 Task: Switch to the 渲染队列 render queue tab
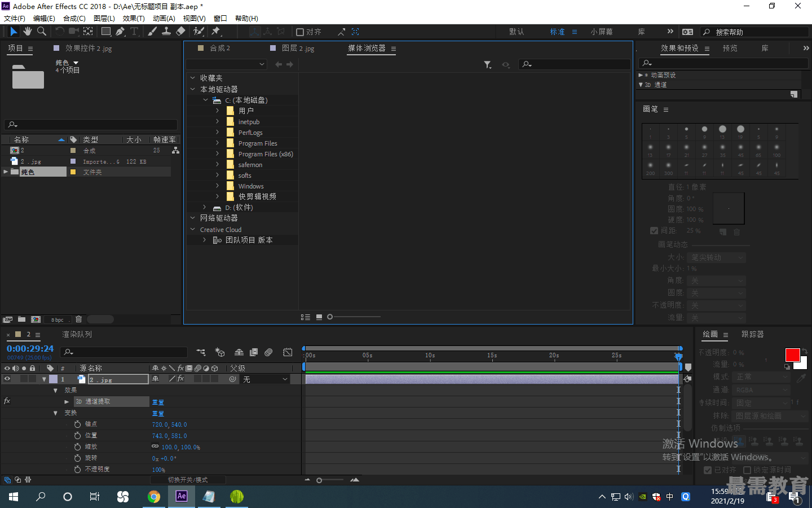(77, 334)
